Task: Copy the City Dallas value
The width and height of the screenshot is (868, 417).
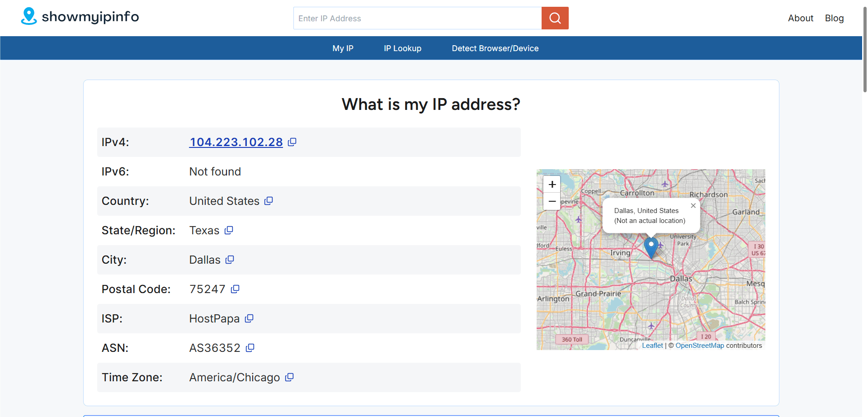Action: (230, 260)
